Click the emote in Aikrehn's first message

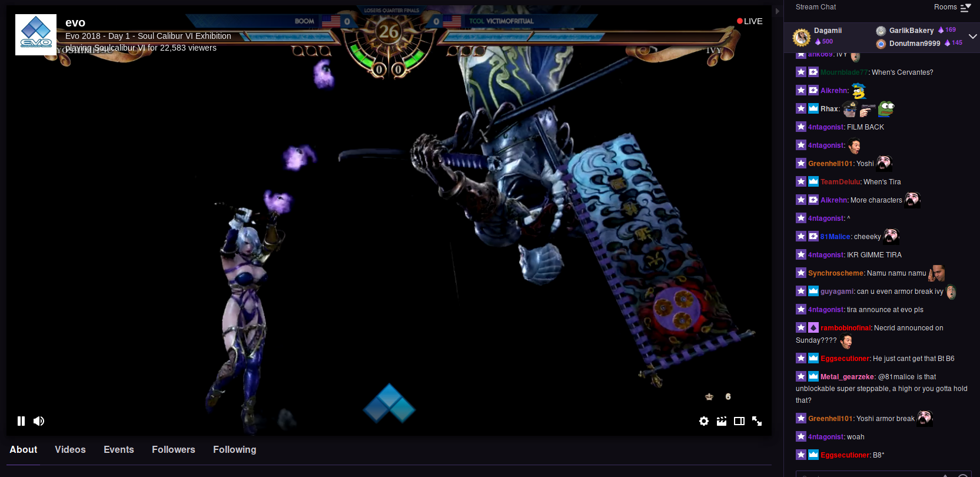pyautogui.click(x=859, y=91)
